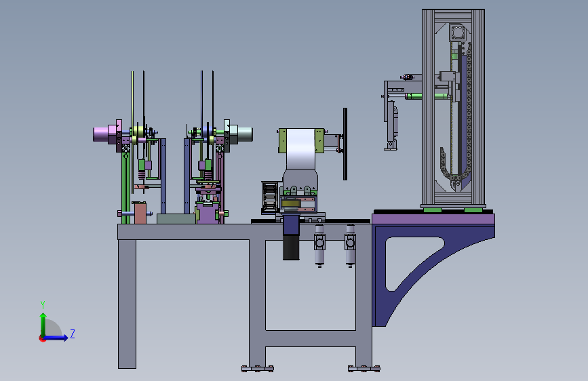Screen dimensions: 588x381
Task: Select the gripper hanging from the tower arm
Action: point(391,125)
